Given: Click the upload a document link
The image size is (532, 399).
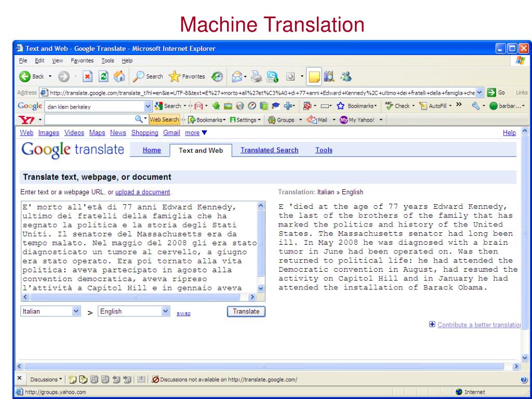Looking at the screenshot, I should [142, 192].
